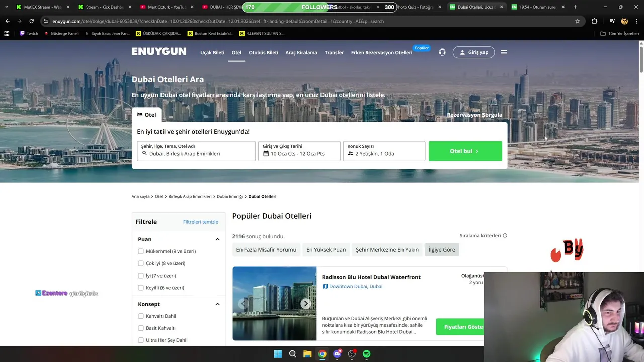Select the Otel menu item

[236, 52]
